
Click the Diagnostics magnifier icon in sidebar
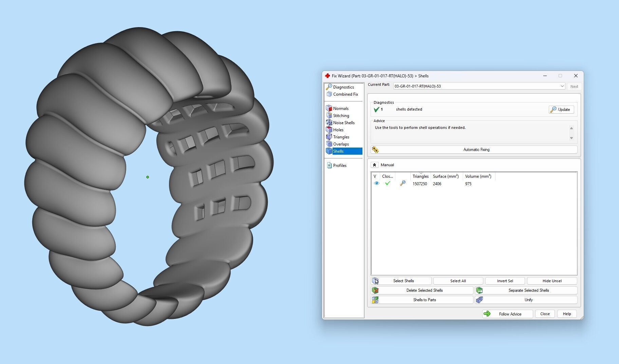point(329,87)
